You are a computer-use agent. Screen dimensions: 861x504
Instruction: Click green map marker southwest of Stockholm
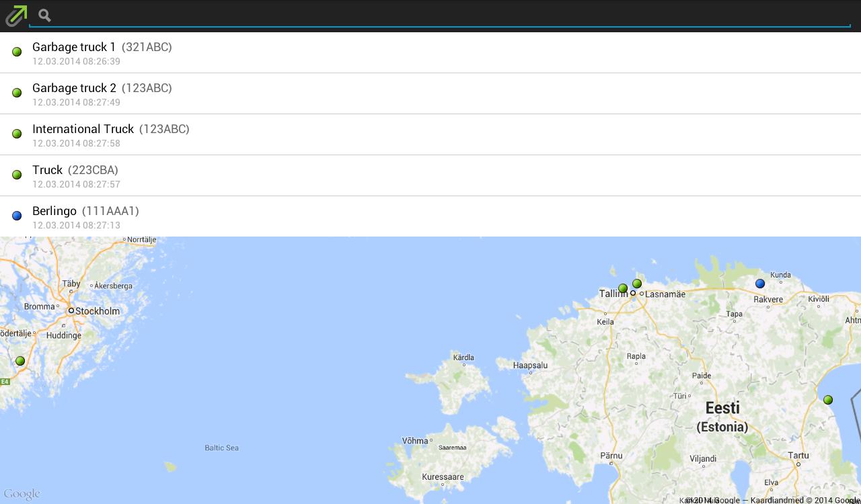coord(20,361)
